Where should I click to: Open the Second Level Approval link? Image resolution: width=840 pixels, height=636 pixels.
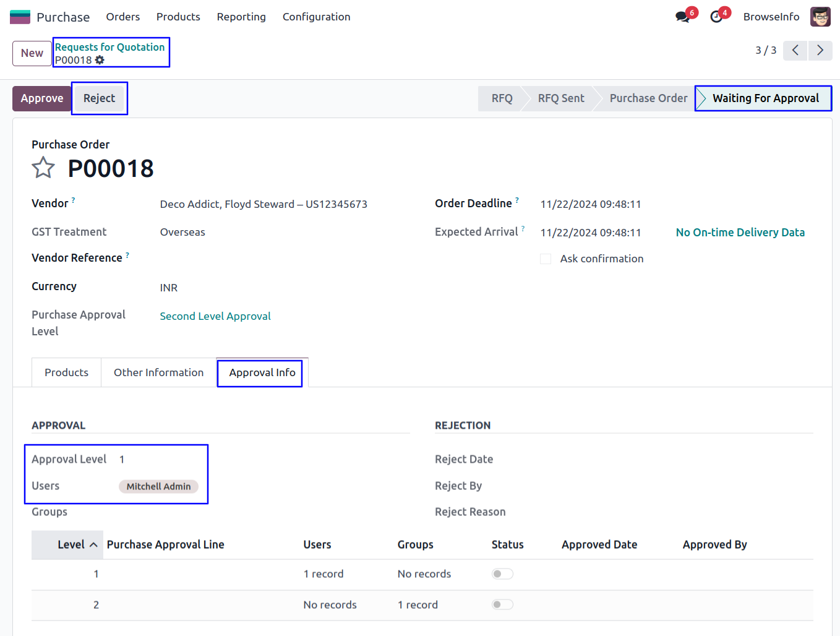[x=215, y=316]
